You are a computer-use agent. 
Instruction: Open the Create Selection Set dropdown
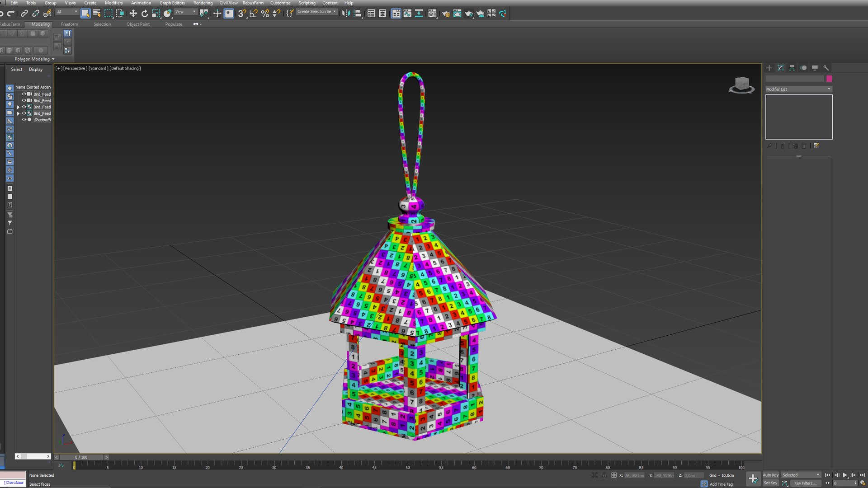[316, 12]
